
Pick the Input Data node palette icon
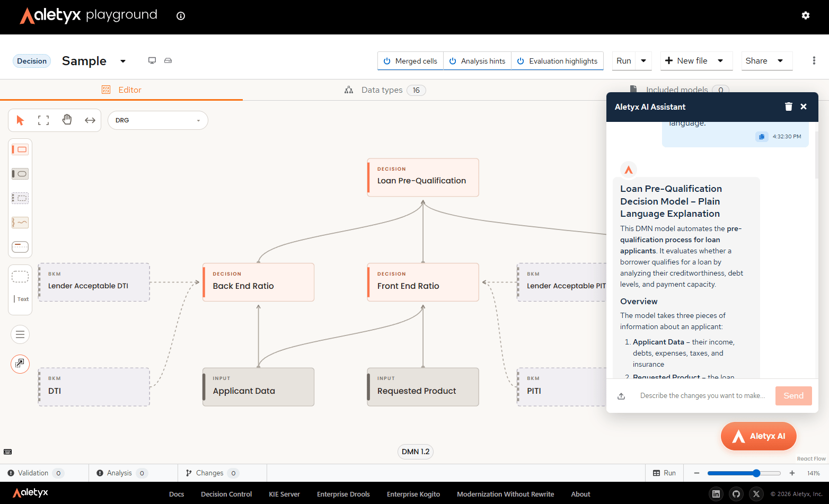click(x=20, y=174)
